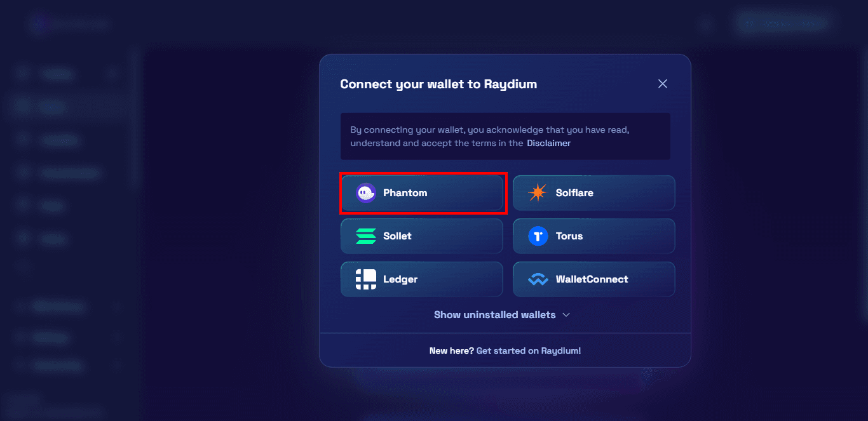This screenshot has height=421, width=868.
Task: Expand Show uninstalled wallets
Action: pos(503,314)
